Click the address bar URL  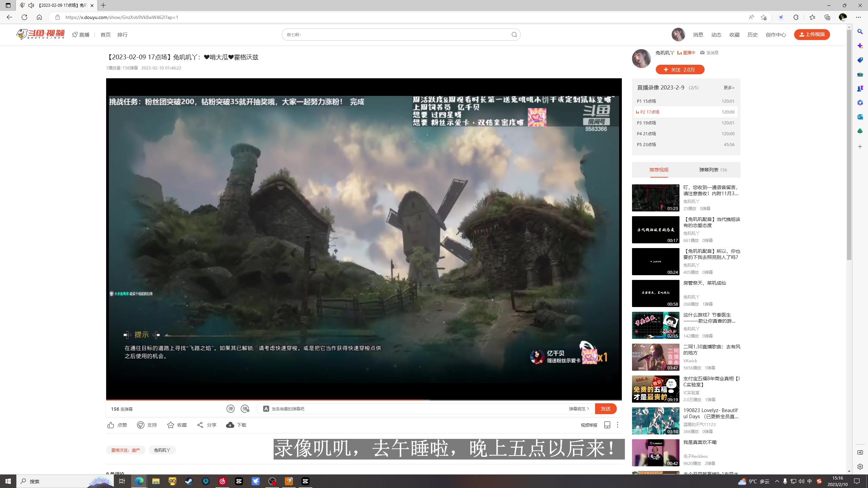coord(122,17)
